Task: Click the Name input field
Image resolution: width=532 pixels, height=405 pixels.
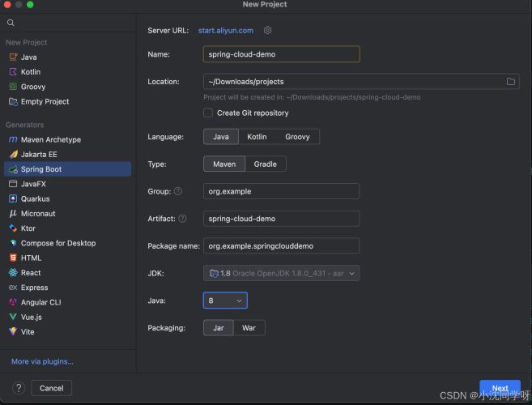Action: [281, 54]
